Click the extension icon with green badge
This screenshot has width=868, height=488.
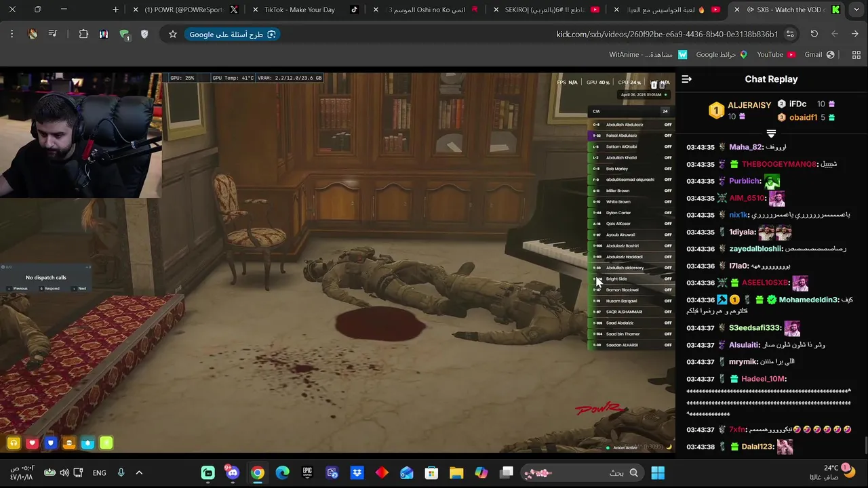125,35
